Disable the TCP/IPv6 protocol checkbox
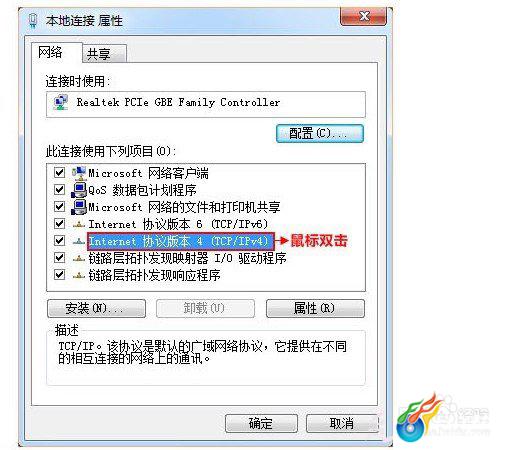 59,223
